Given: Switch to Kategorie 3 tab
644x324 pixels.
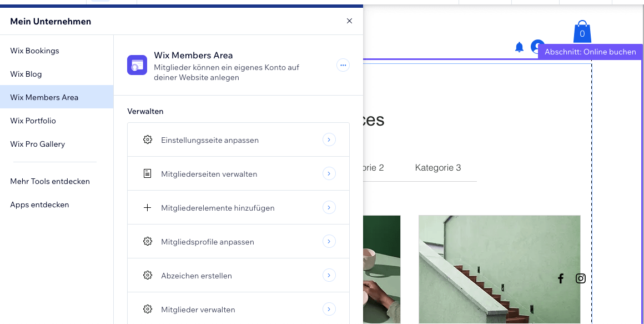Looking at the screenshot, I should tap(438, 168).
